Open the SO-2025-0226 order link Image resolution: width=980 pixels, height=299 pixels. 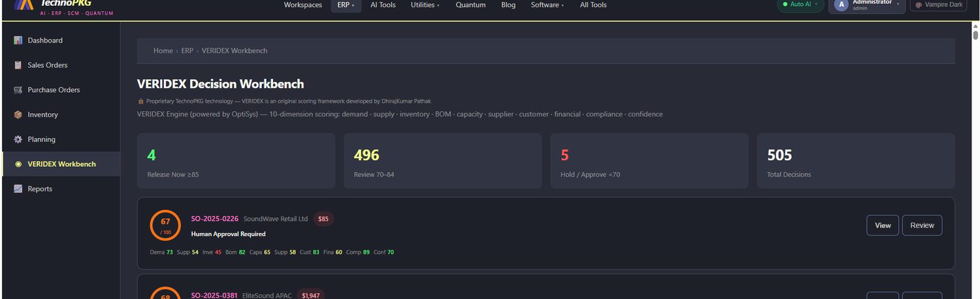click(x=214, y=219)
